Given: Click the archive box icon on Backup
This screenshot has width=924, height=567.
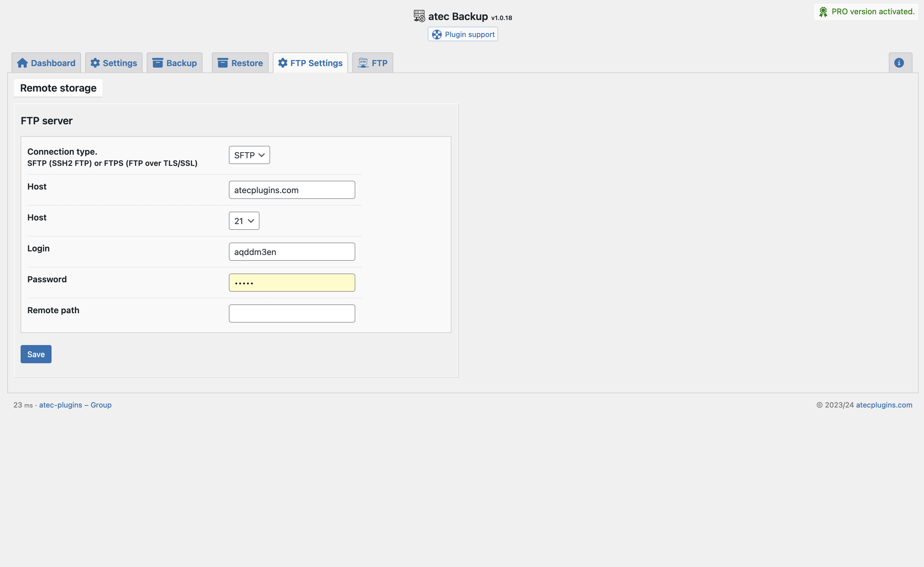Looking at the screenshot, I should pyautogui.click(x=158, y=63).
